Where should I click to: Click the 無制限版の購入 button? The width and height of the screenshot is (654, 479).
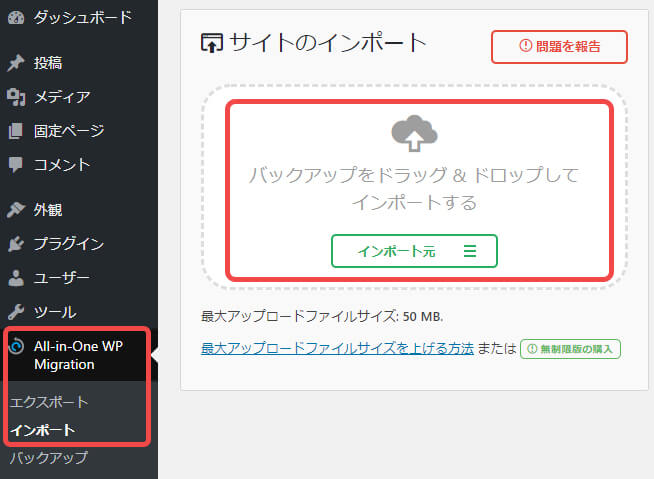tap(570, 349)
